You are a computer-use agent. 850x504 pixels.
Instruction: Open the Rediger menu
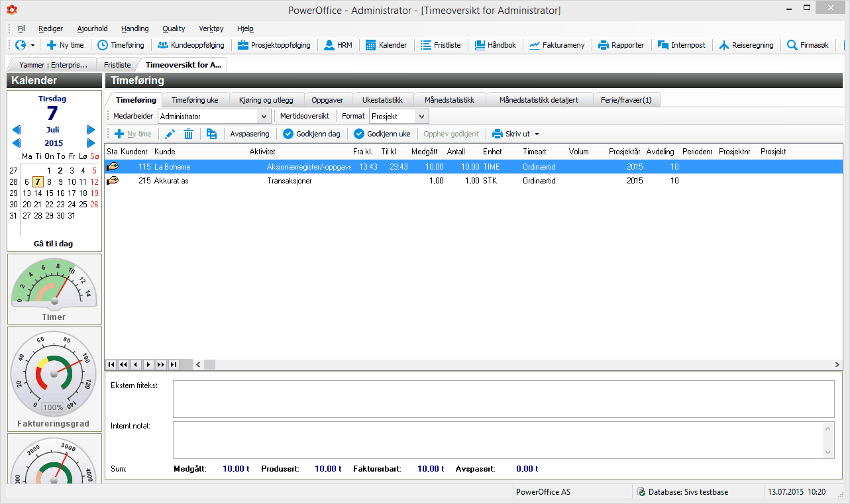point(51,28)
